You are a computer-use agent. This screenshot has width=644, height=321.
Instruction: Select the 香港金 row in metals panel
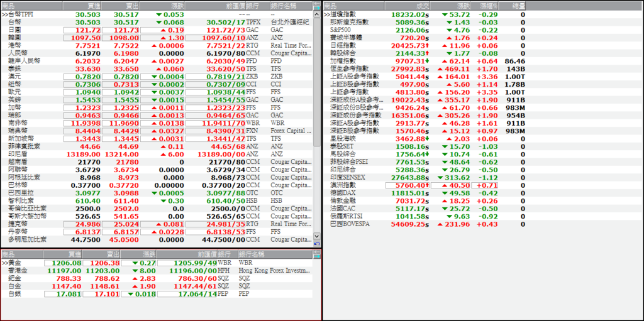click(157, 271)
